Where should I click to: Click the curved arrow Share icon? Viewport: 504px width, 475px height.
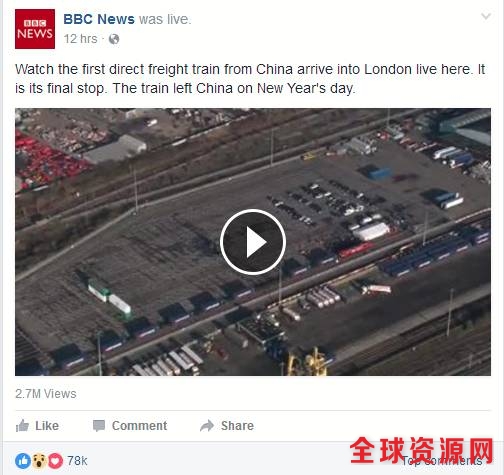(207, 426)
